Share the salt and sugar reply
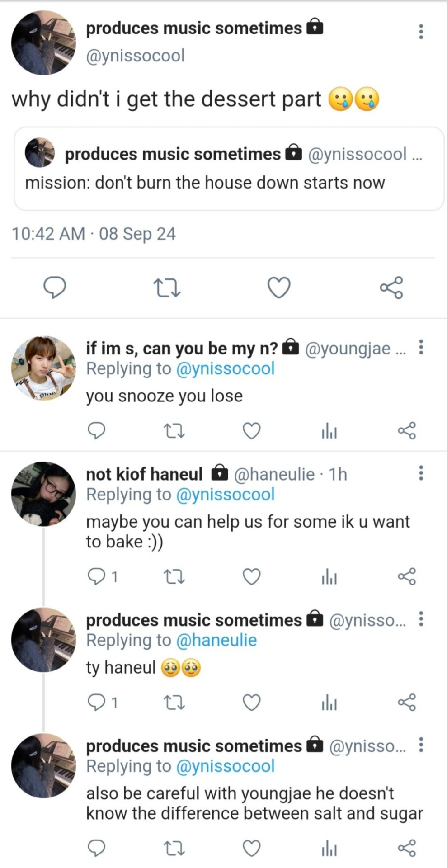The image size is (447, 868). (407, 848)
